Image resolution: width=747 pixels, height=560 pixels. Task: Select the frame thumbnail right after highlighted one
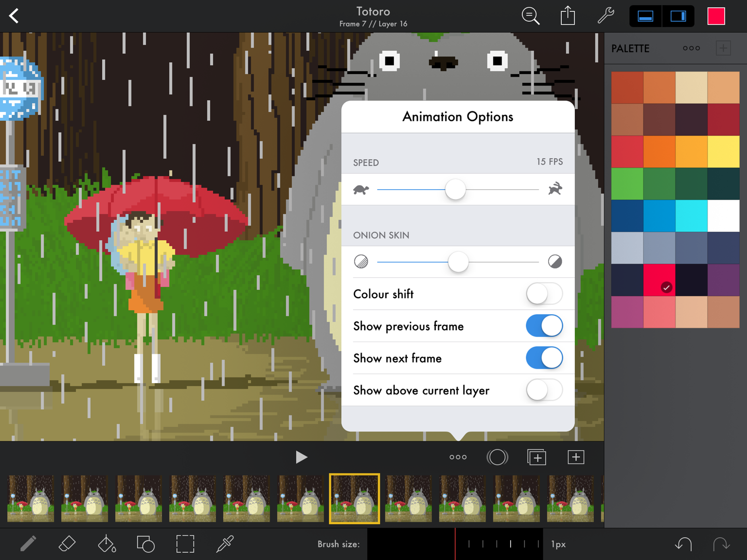click(408, 499)
